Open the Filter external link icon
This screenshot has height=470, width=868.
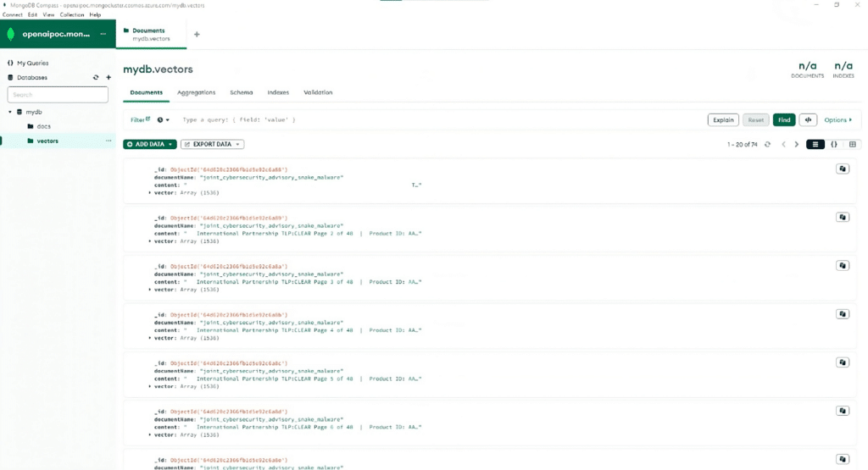[x=147, y=119]
